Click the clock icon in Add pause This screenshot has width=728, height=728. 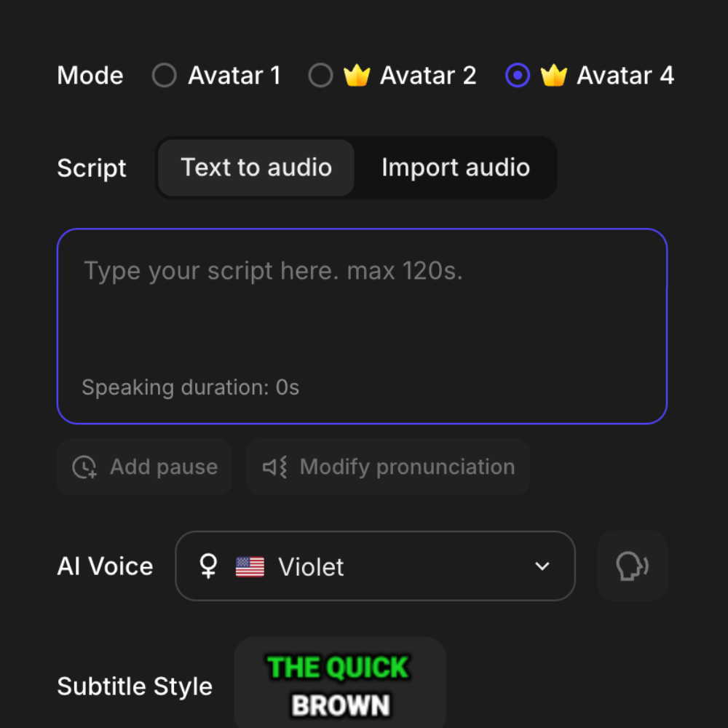pos(85,467)
